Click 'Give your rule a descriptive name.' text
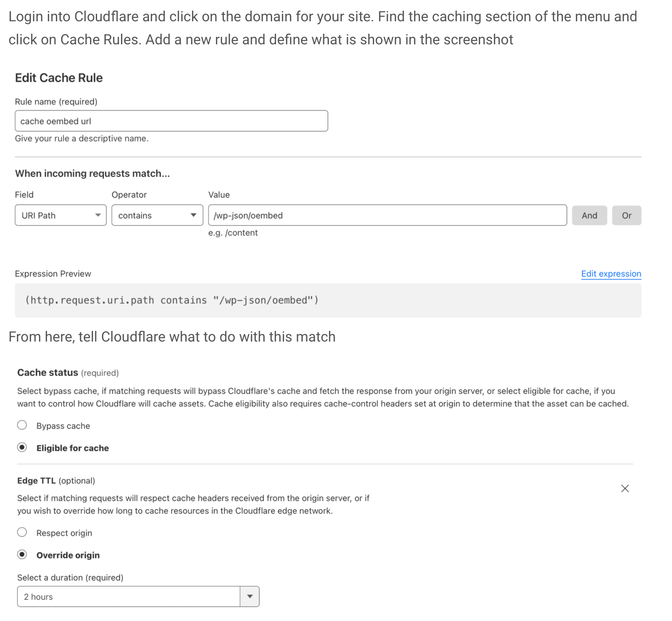 pyautogui.click(x=82, y=138)
